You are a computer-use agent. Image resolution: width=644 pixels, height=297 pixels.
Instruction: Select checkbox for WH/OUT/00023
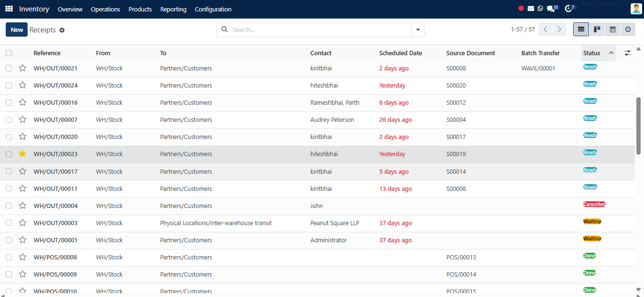[x=9, y=154]
